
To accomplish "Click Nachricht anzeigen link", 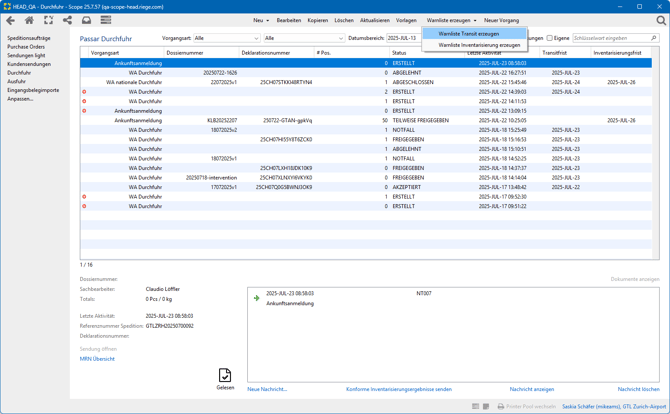I will pyautogui.click(x=532, y=389).
